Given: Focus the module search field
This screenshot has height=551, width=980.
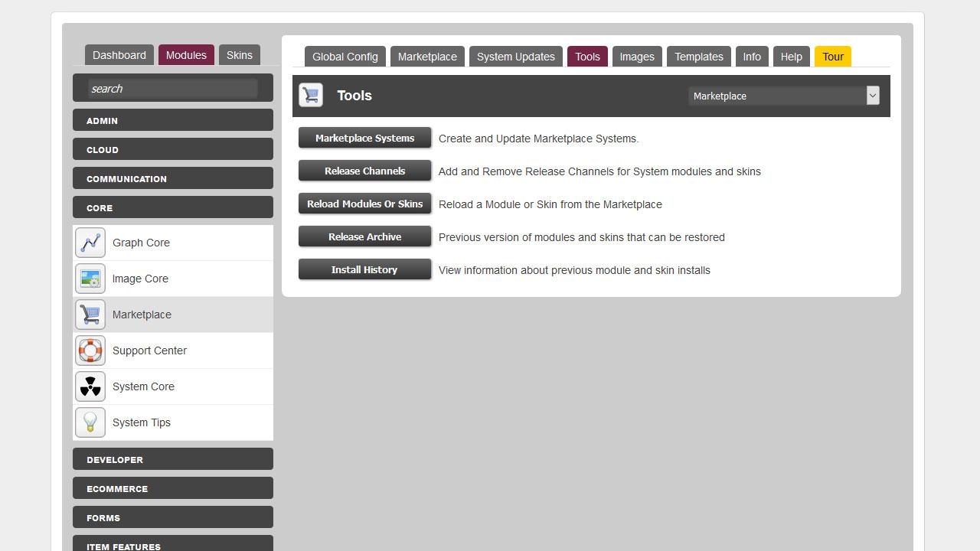Looking at the screenshot, I should coord(173,89).
